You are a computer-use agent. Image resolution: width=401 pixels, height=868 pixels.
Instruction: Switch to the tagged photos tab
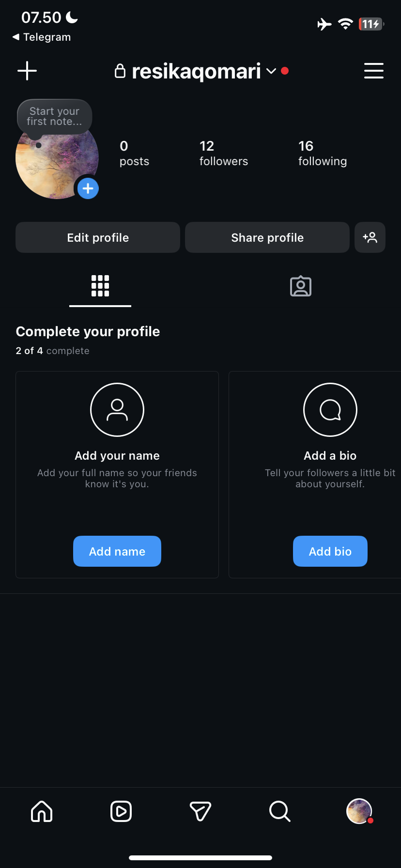pyautogui.click(x=301, y=286)
